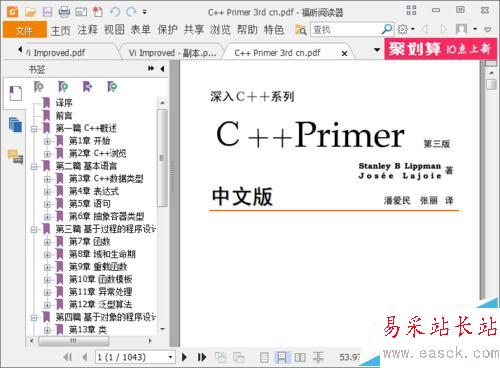The image size is (500, 368).
Task: Focus the 查找 search input field
Action: [x=345, y=30]
